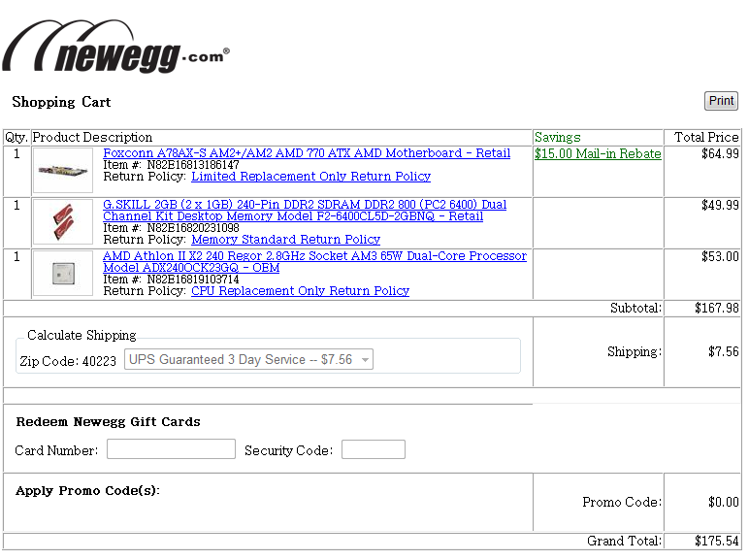Click the processor price $53.00

pyautogui.click(x=720, y=257)
